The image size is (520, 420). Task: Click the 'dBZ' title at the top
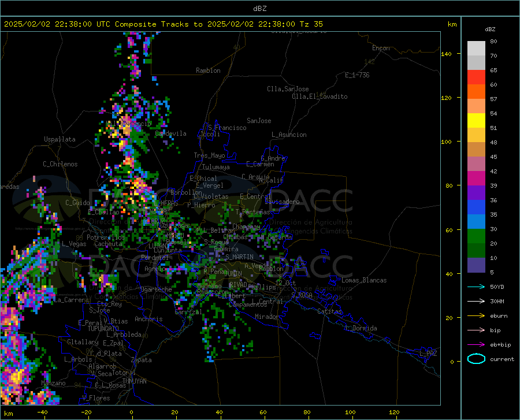pyautogui.click(x=259, y=9)
